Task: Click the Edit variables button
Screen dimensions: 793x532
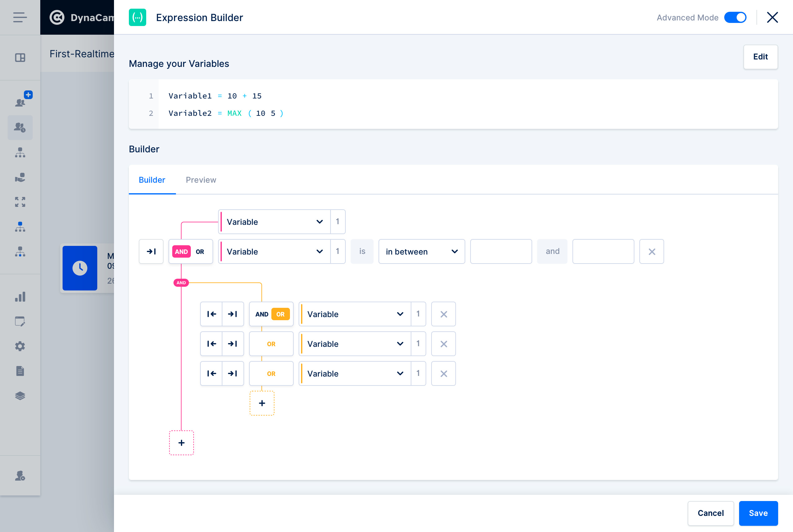Action: (x=760, y=57)
